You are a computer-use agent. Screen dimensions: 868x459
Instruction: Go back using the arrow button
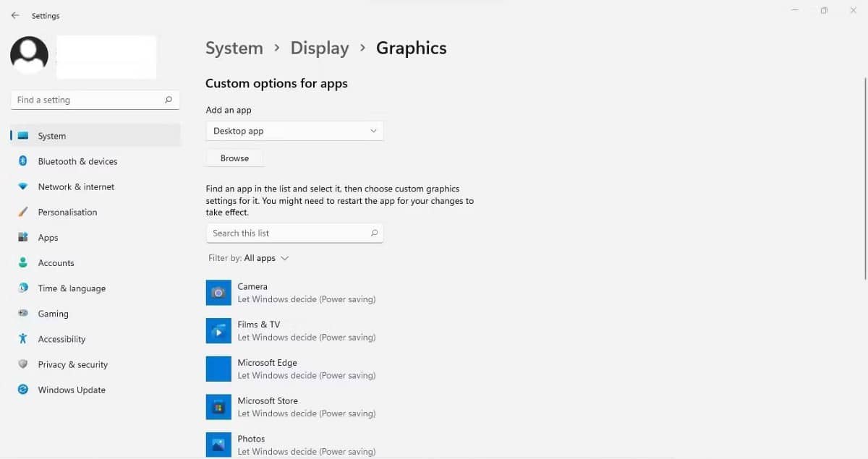(14, 15)
